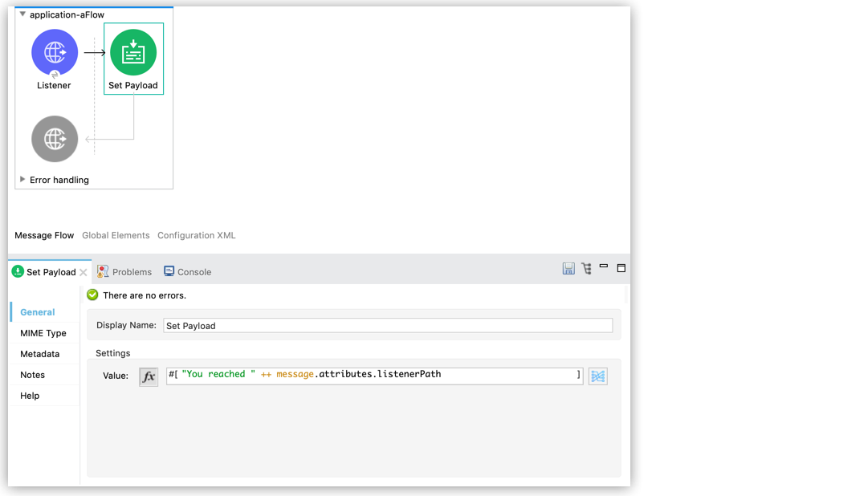Maximize the properties view
This screenshot has width=868, height=496.
coord(621,268)
